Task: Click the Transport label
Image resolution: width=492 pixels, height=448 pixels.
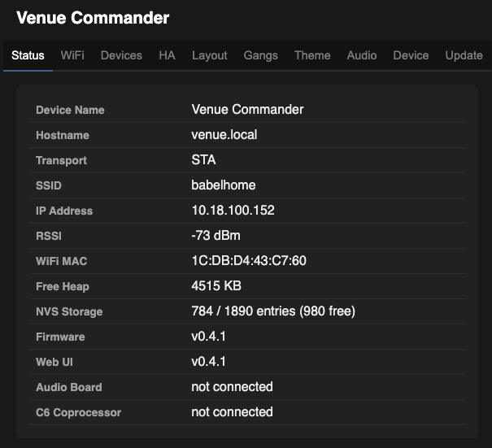Action: 62,161
